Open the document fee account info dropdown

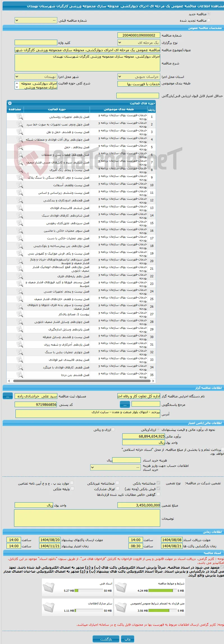pos(115,467)
